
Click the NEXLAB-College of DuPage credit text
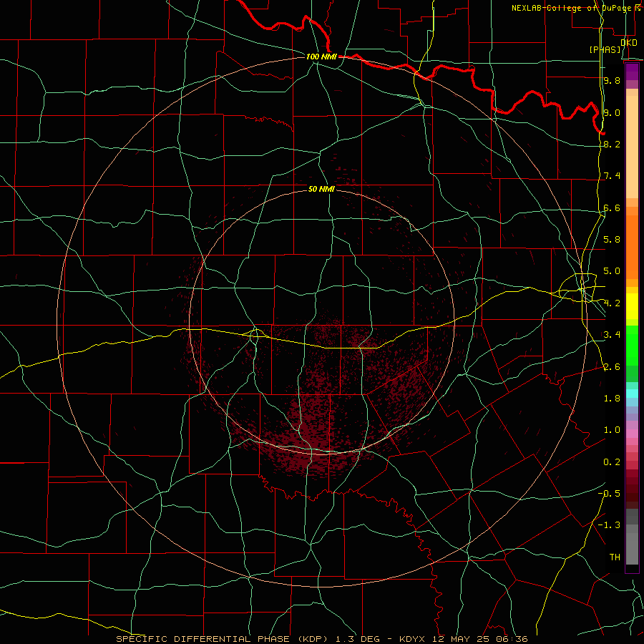573,8
